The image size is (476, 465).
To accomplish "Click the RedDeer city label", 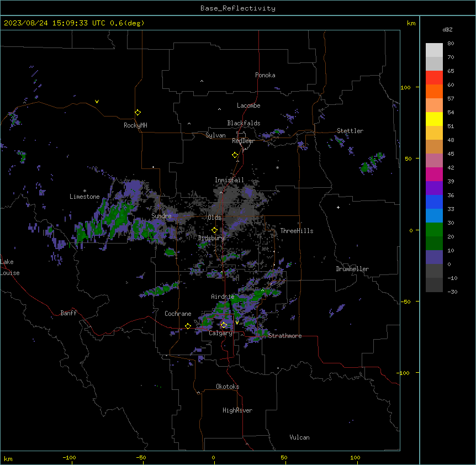I will tap(244, 141).
